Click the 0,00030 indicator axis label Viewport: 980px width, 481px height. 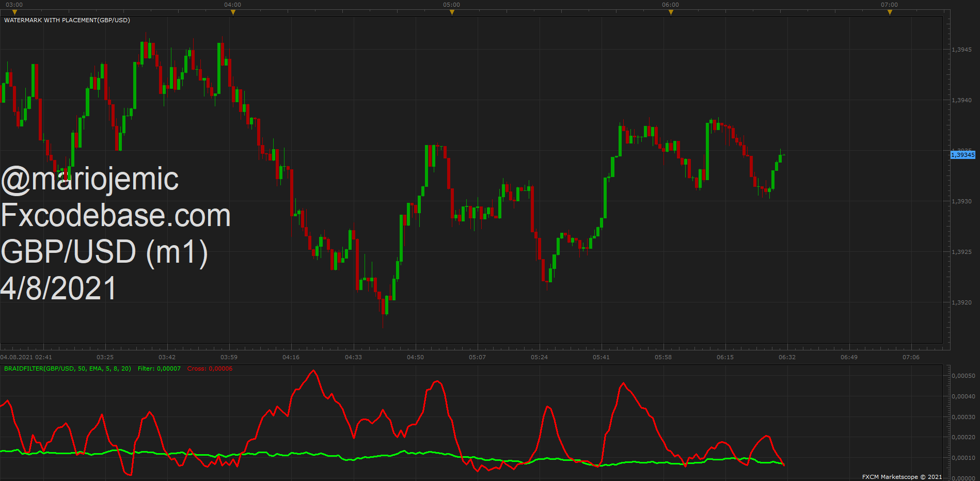[963, 417]
